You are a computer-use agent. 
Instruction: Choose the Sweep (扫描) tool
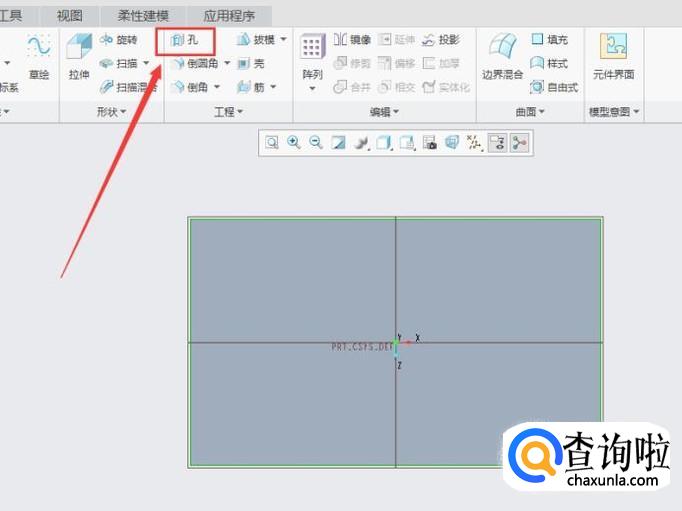tap(118, 63)
